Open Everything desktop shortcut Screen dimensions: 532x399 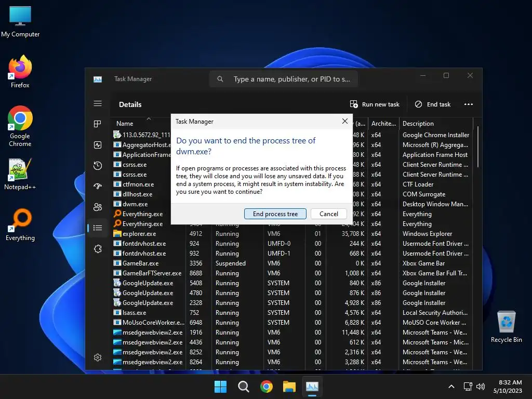(x=20, y=224)
